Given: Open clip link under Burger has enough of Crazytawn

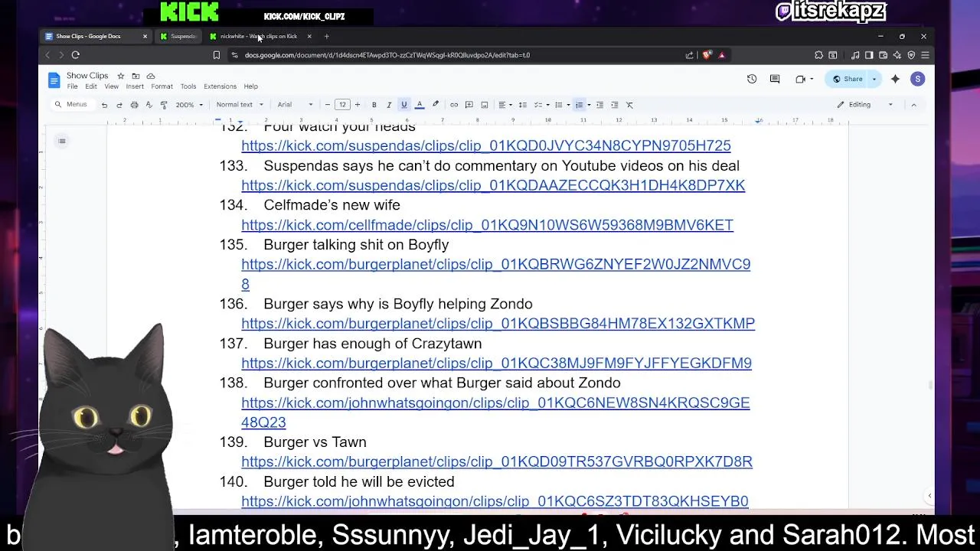Looking at the screenshot, I should 496,363.
